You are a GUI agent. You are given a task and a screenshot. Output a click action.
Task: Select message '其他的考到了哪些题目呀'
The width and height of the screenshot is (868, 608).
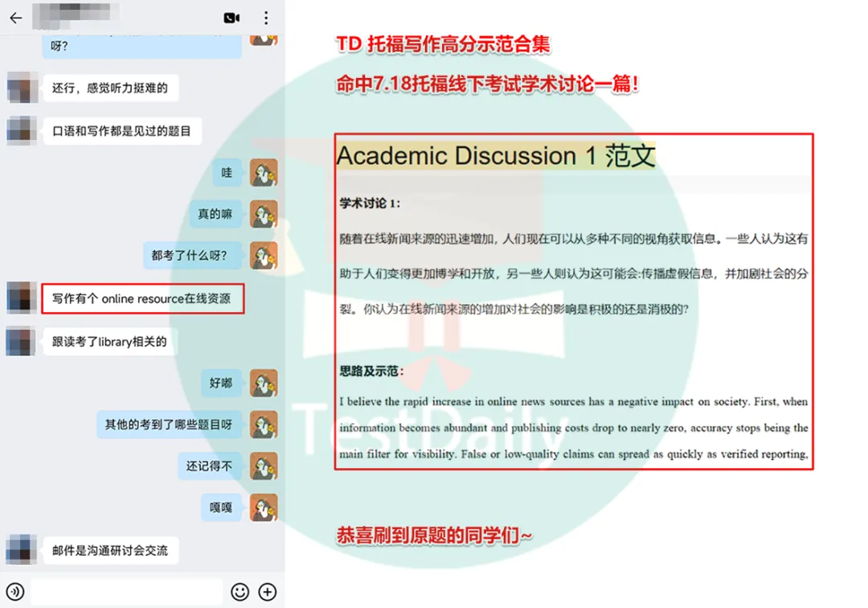(169, 425)
